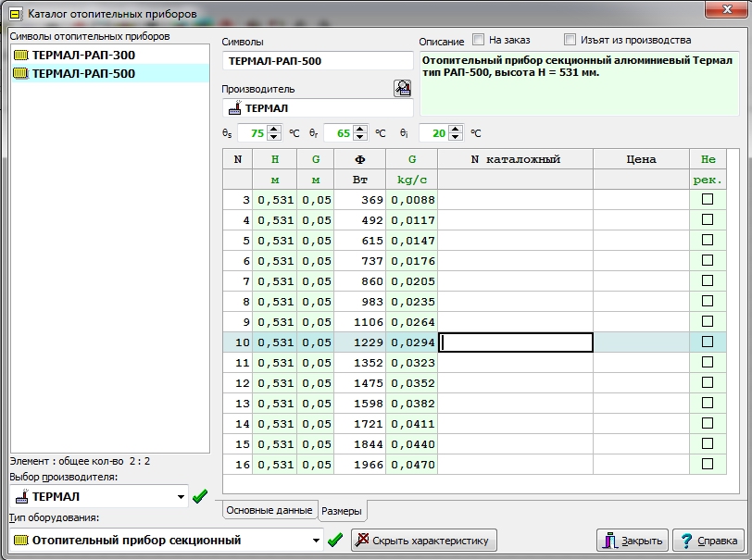The width and height of the screenshot is (752, 560).
Task: Click heat output value 1966
Action: (x=368, y=465)
